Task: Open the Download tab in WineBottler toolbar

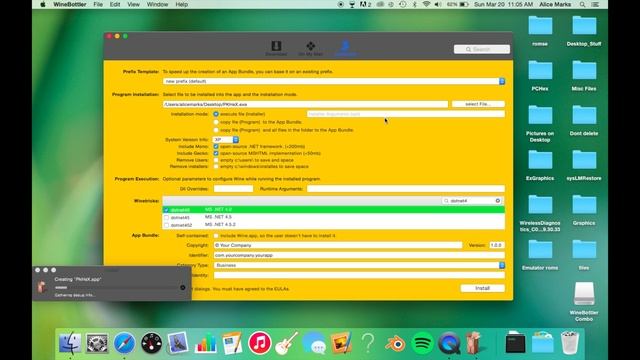Action: [x=276, y=48]
